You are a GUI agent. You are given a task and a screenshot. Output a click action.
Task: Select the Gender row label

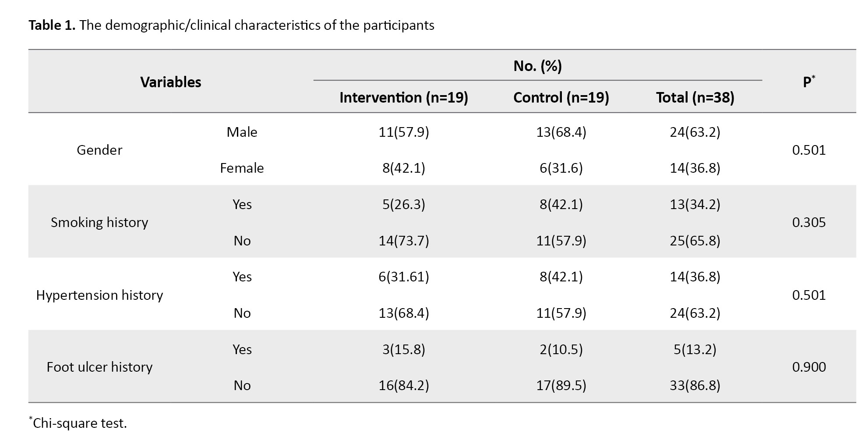99,150
